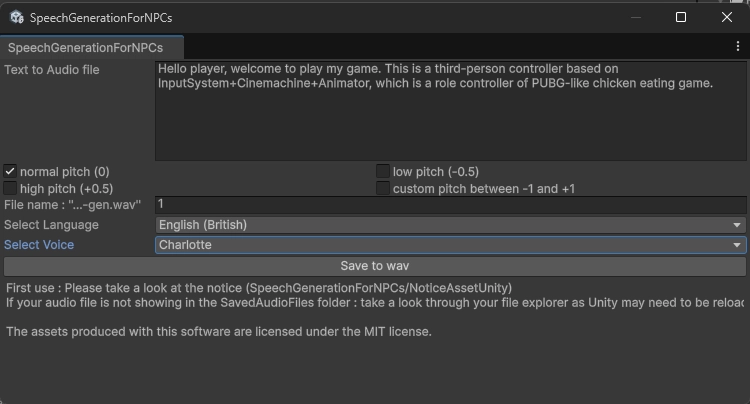
Task: Close the SpeechGenerationForNPCs window
Action: click(727, 18)
